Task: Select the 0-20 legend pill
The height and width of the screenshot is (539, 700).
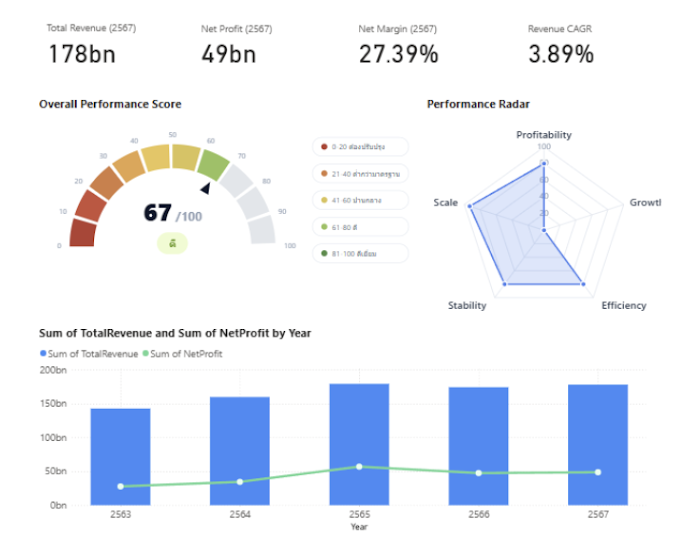Action: [x=360, y=146]
